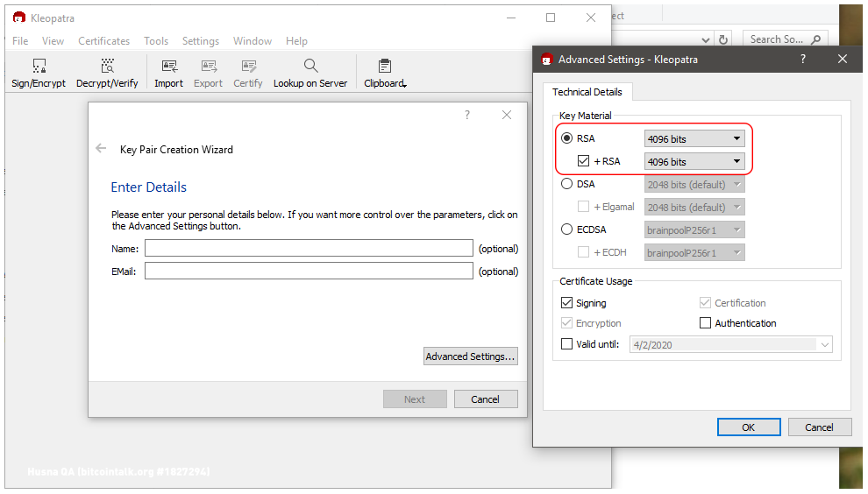Click the Kleopatra app icon in title bar
This screenshot has height=494, width=868.
(x=19, y=18)
